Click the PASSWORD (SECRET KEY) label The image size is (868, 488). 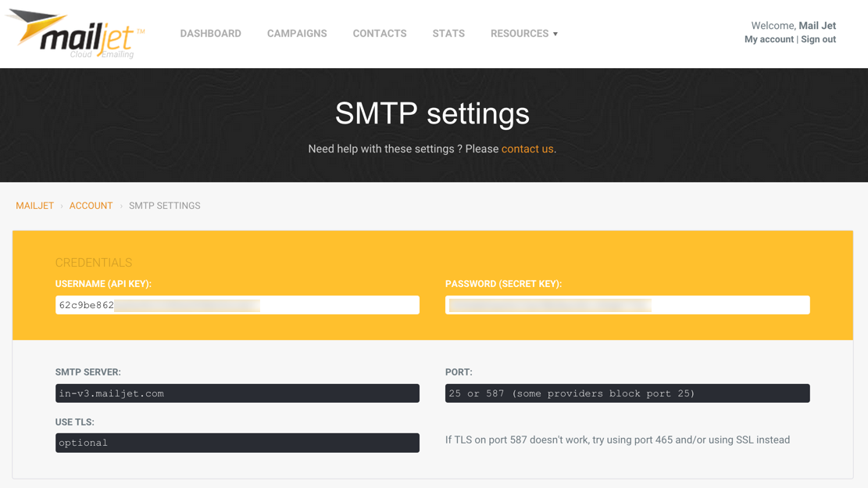pos(503,284)
